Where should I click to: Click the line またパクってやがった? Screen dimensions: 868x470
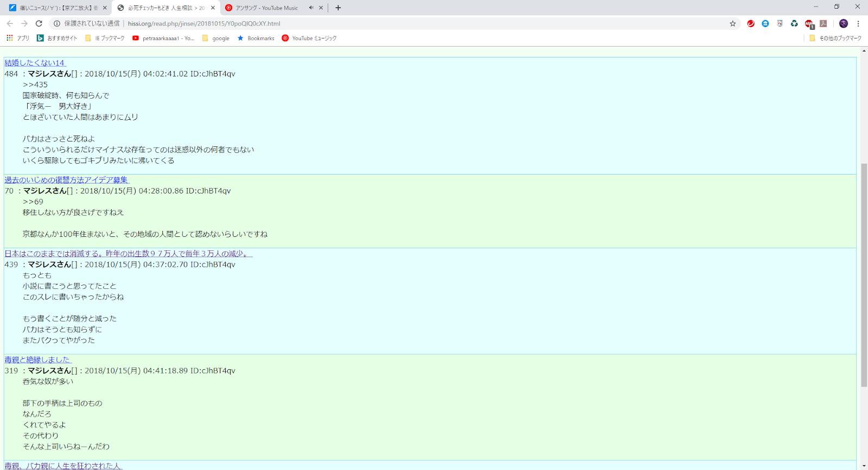click(59, 340)
